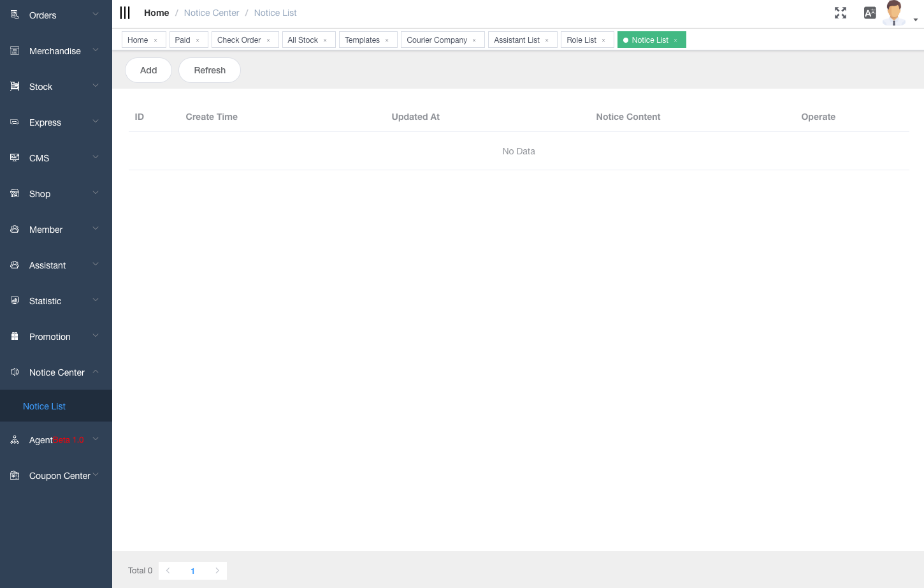Collapse the Notice Center menu chevron
This screenshot has width=924, height=588.
(95, 371)
